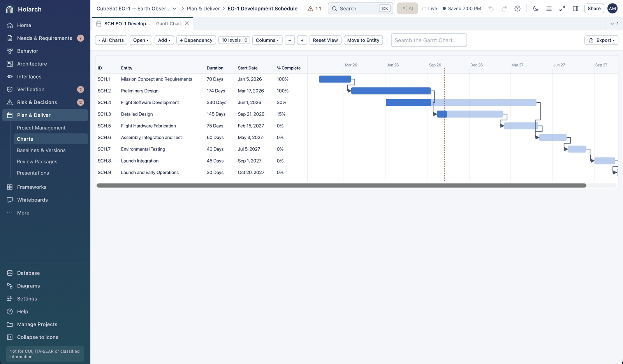Open the Columns dropdown
Image resolution: width=623 pixels, height=364 pixels.
point(268,40)
